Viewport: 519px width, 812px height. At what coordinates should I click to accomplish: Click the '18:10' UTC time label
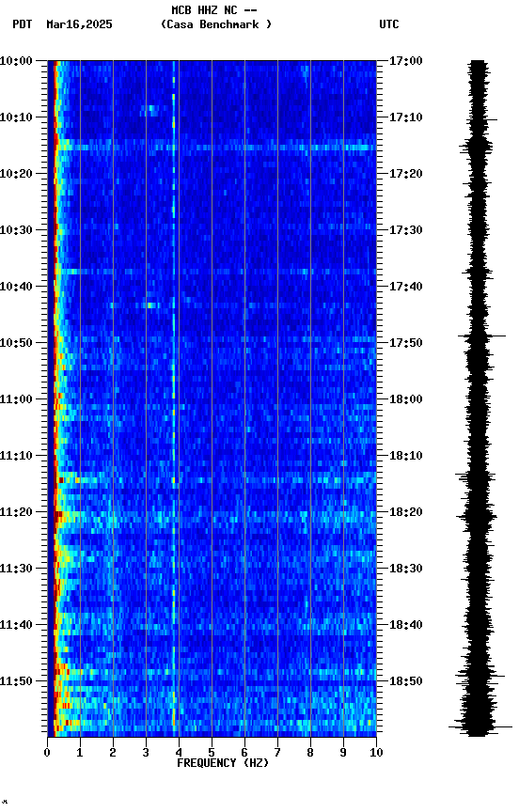coord(406,456)
